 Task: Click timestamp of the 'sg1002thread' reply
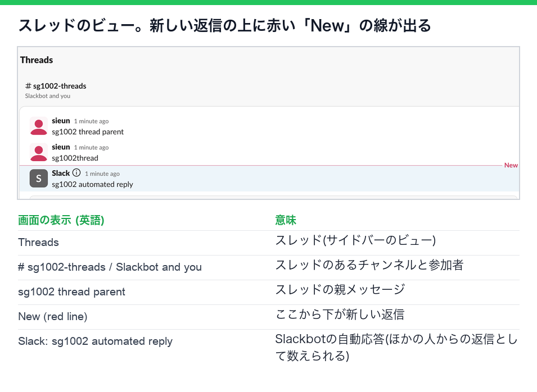coord(92,148)
